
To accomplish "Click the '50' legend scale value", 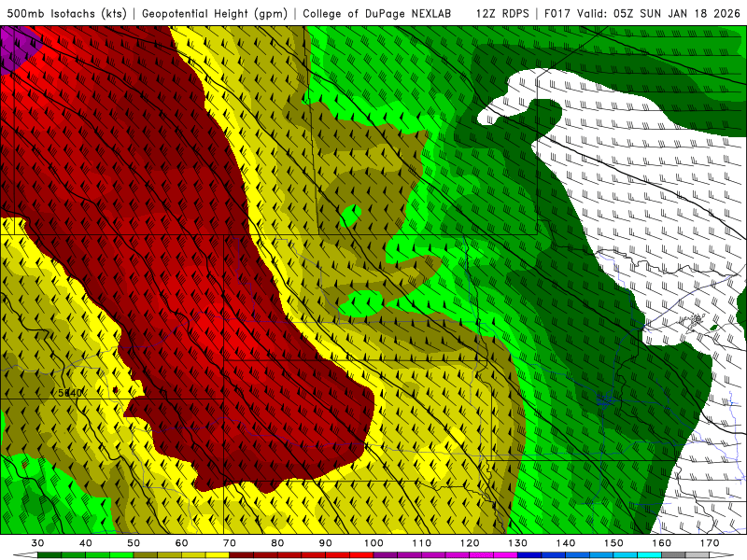I will click(134, 543).
